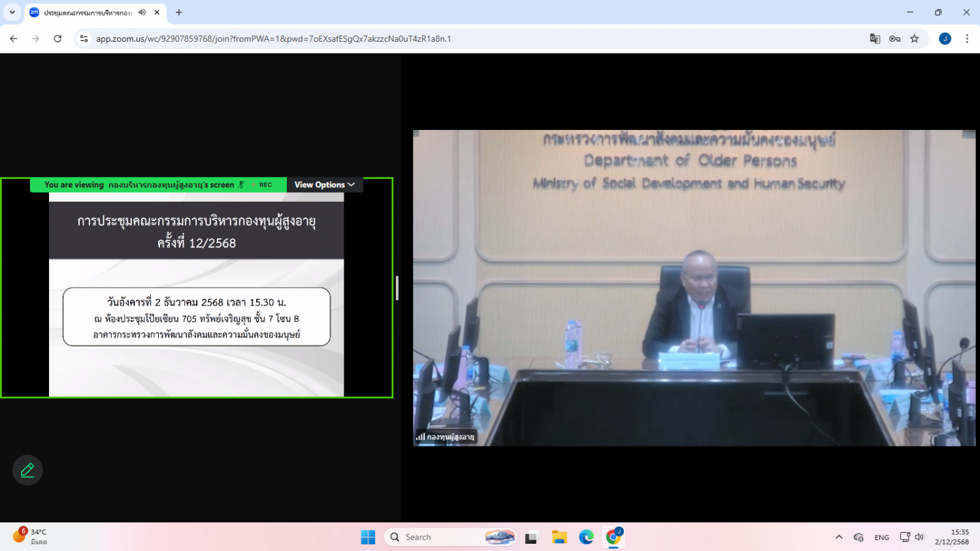Click the panel divider handle between screens
Screen dimensions: 980x551
tap(397, 288)
